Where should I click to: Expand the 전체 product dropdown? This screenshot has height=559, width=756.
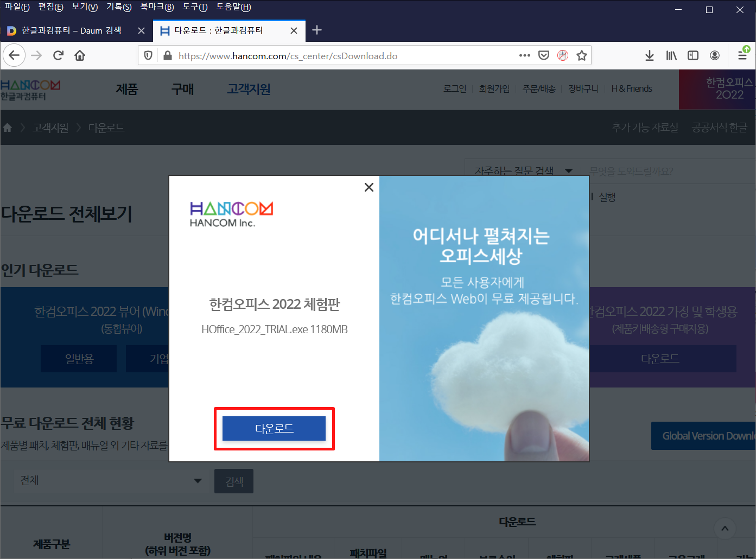coord(111,480)
